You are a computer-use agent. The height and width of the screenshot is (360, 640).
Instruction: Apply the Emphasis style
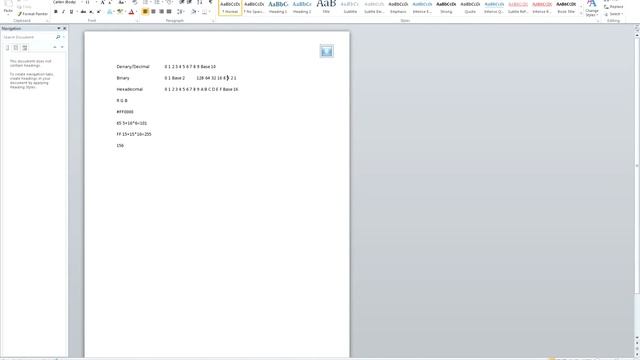pyautogui.click(x=398, y=8)
